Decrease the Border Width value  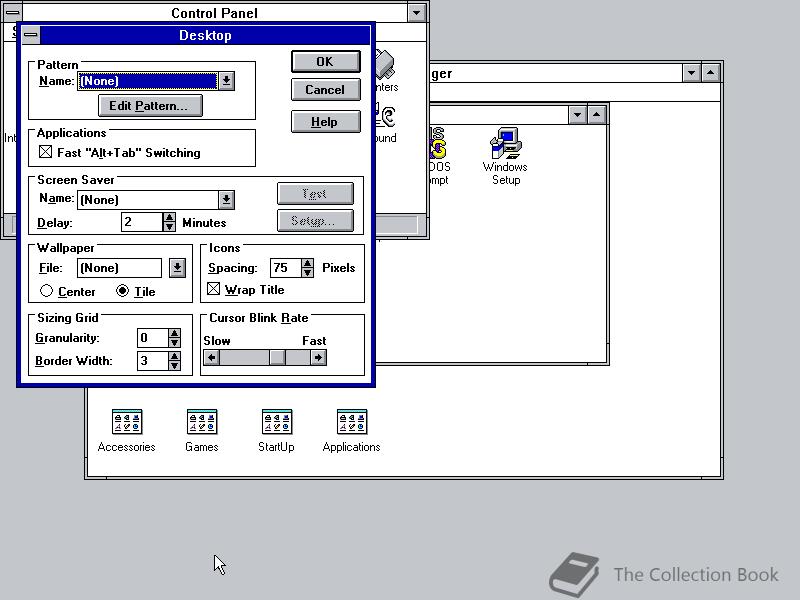point(174,365)
